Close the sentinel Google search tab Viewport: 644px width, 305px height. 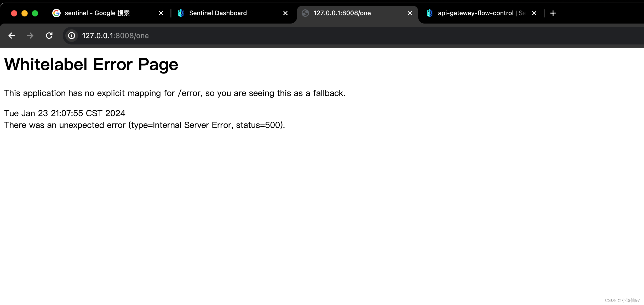coord(161,13)
